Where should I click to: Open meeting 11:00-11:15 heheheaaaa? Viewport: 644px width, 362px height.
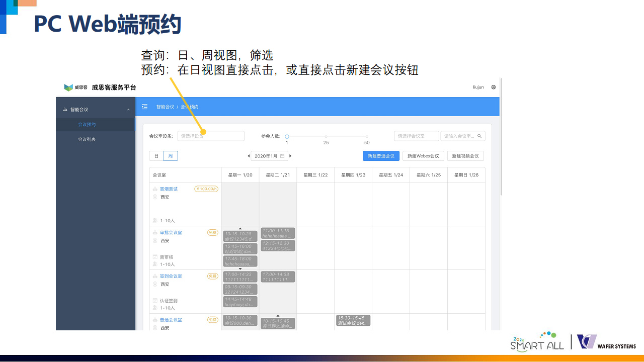pos(278,233)
